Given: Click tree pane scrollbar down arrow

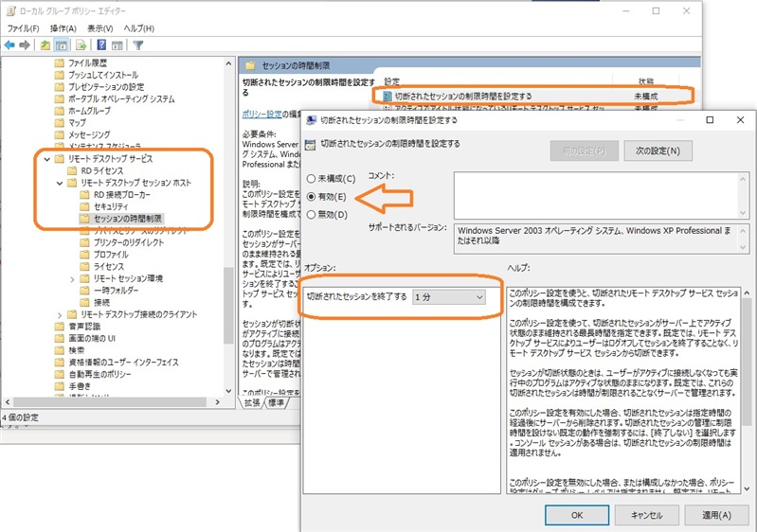Looking at the screenshot, I should pos(228,391).
